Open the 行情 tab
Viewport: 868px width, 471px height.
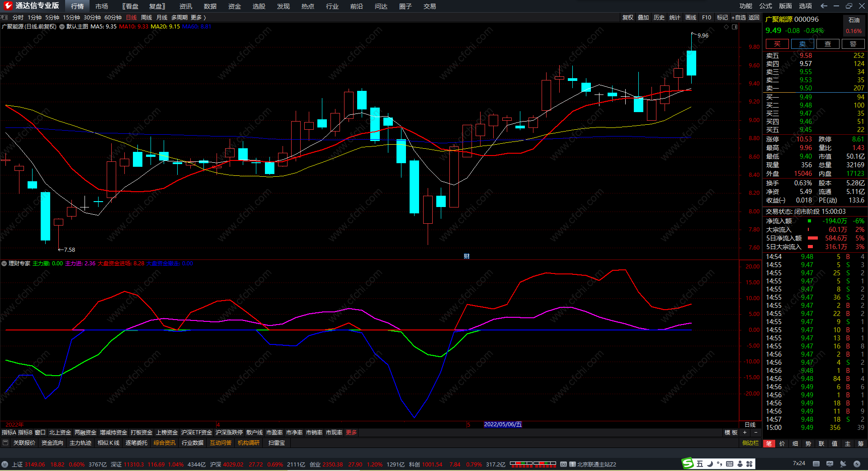coord(77,6)
